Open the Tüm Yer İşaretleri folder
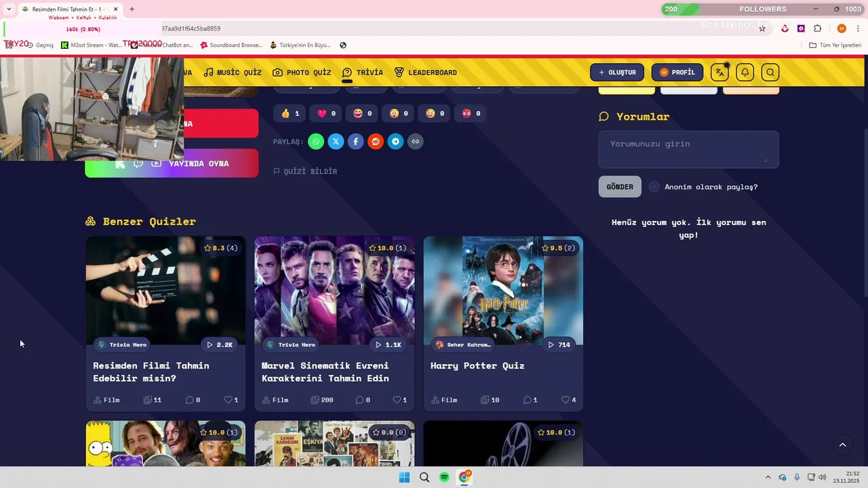Viewport: 868px width, 488px height. (x=835, y=45)
